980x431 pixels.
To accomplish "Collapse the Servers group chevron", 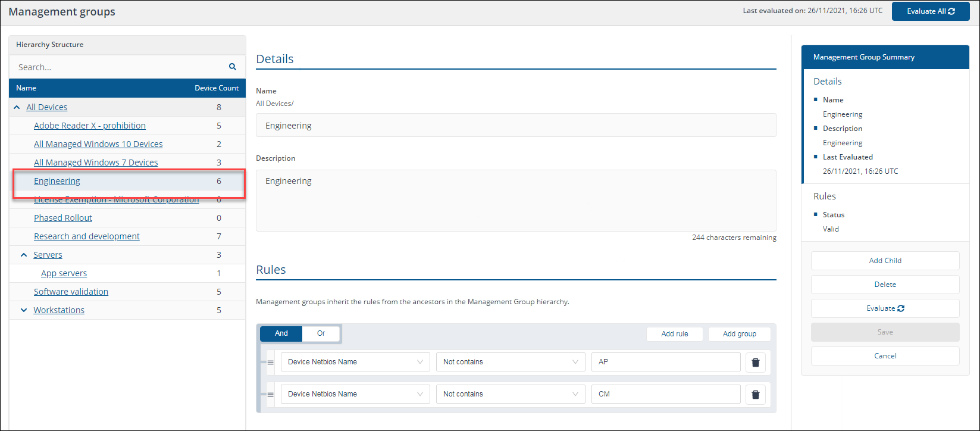I will click(x=24, y=255).
